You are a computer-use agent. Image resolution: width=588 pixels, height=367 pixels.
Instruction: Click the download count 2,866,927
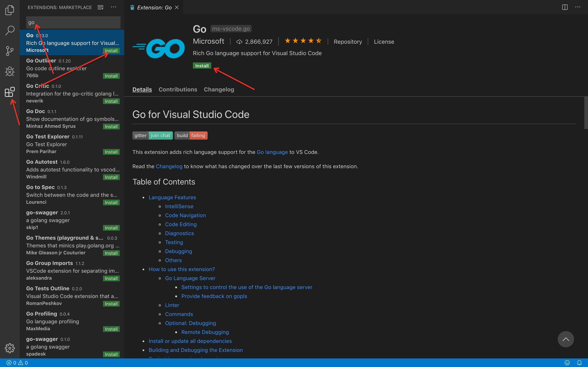tap(254, 42)
